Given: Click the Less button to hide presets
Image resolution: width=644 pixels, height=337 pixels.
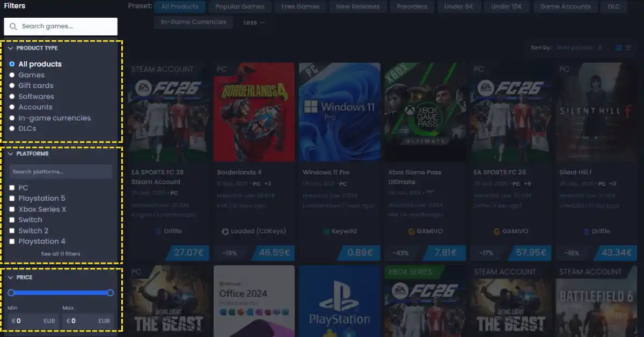Looking at the screenshot, I should (252, 23).
